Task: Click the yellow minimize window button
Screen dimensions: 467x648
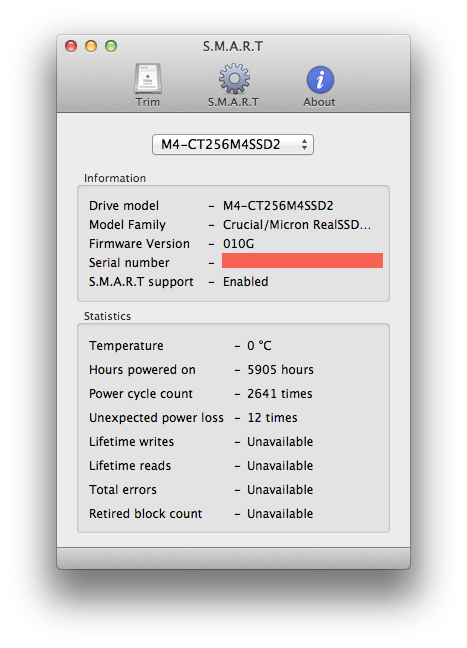Action: 91,46
